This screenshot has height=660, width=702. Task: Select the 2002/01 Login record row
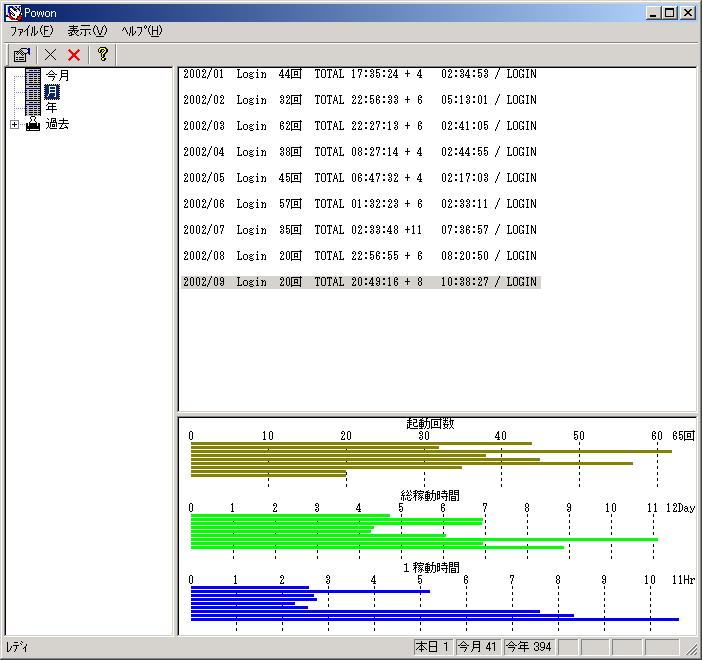coord(360,74)
